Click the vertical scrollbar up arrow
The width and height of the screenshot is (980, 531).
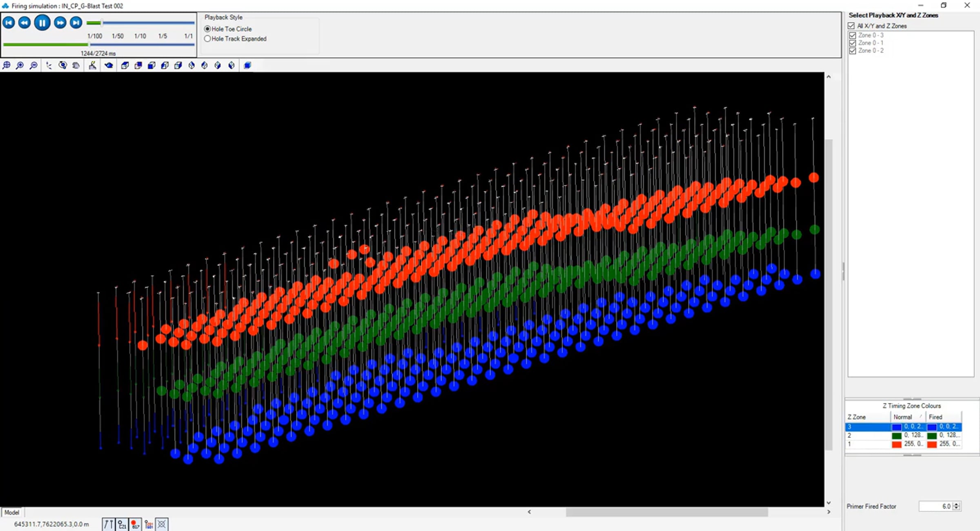[829, 77]
